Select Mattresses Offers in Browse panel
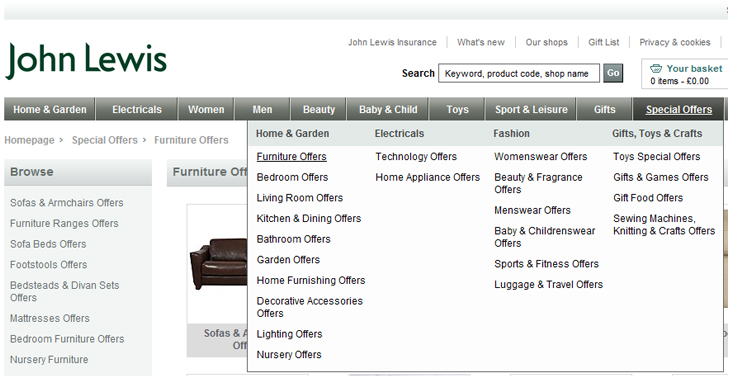The width and height of the screenshot is (730, 376). (50, 318)
